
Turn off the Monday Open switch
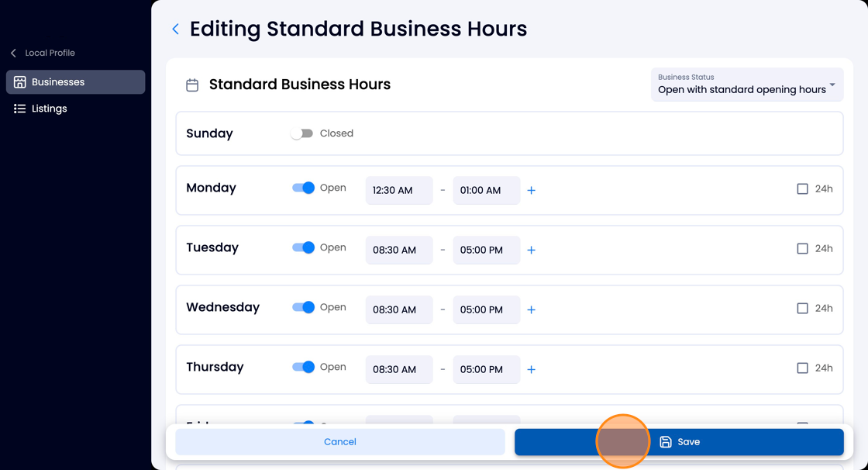(303, 188)
